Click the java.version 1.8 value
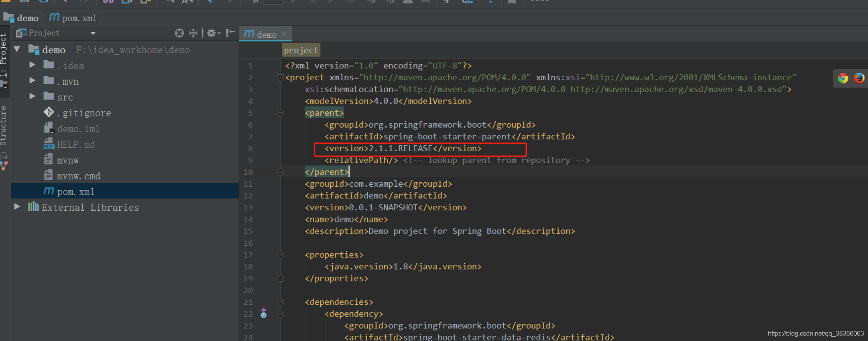This screenshot has width=868, height=341. [400, 267]
